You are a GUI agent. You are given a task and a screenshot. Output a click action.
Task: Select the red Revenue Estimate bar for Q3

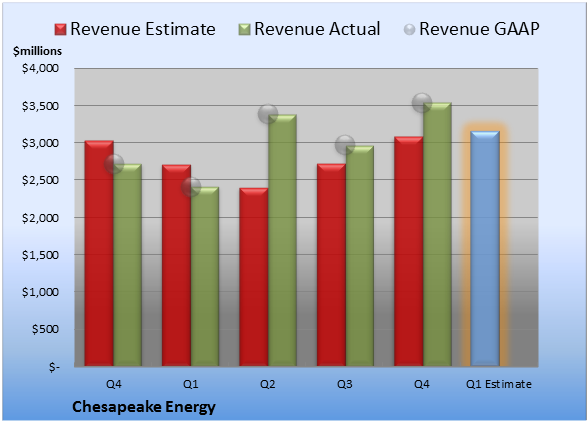[x=331, y=265]
